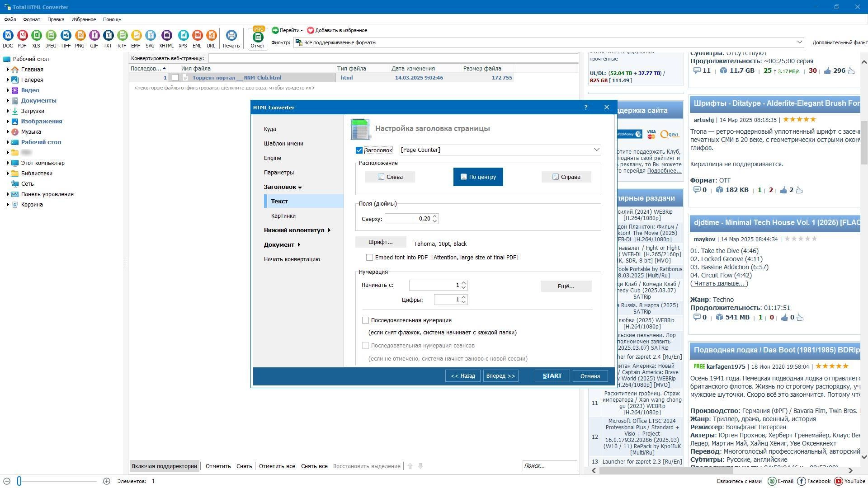
Task: Expand the Документ section
Action: pyautogui.click(x=299, y=244)
